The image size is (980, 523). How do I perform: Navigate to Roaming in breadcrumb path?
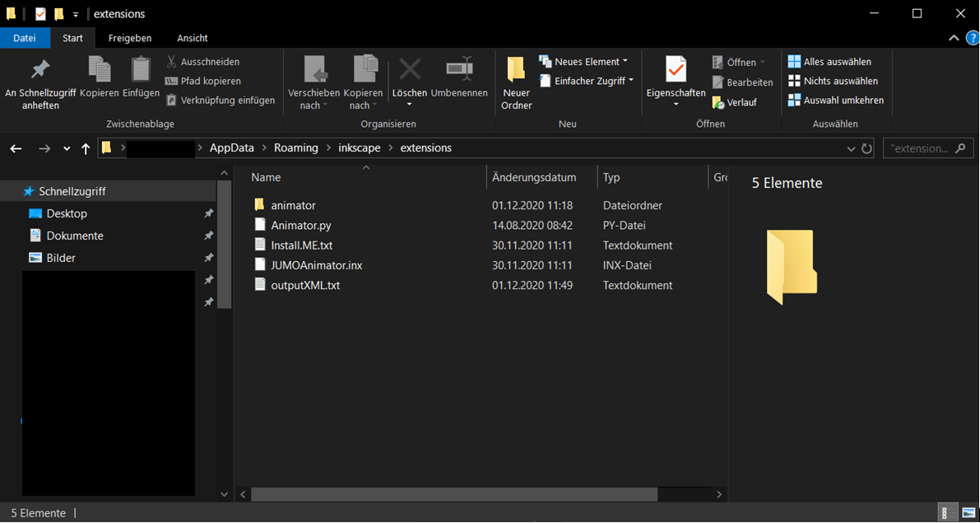coord(295,148)
